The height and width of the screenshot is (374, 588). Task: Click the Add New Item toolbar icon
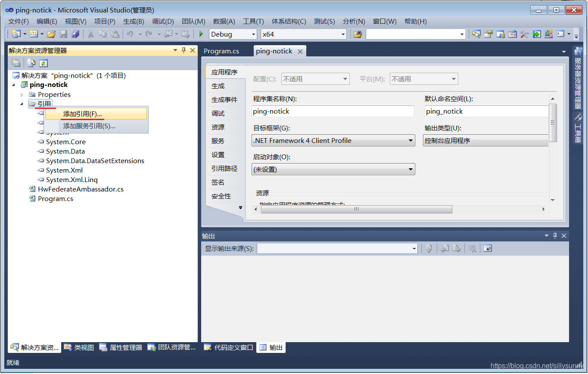pos(34,34)
